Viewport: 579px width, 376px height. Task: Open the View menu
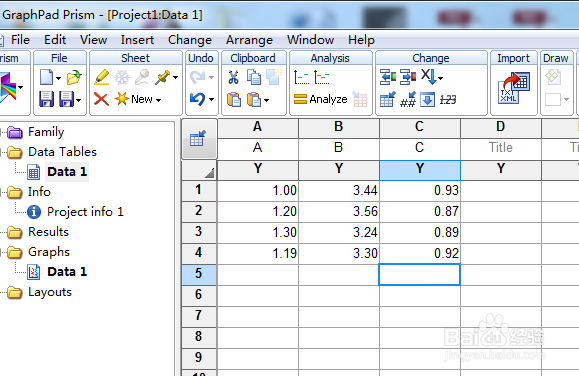click(93, 40)
